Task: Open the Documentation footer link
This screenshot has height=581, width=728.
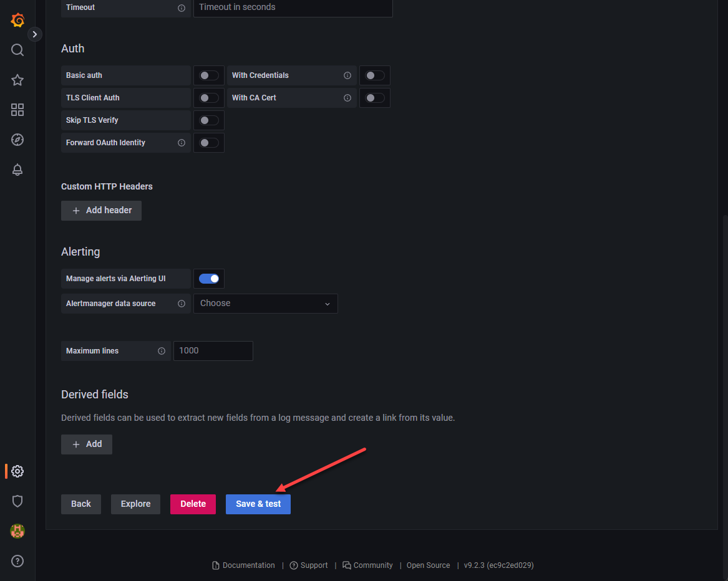Action: point(244,565)
